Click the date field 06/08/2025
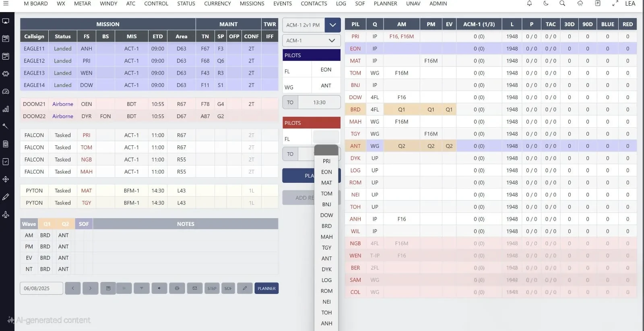This screenshot has height=331, width=644. coord(41,288)
